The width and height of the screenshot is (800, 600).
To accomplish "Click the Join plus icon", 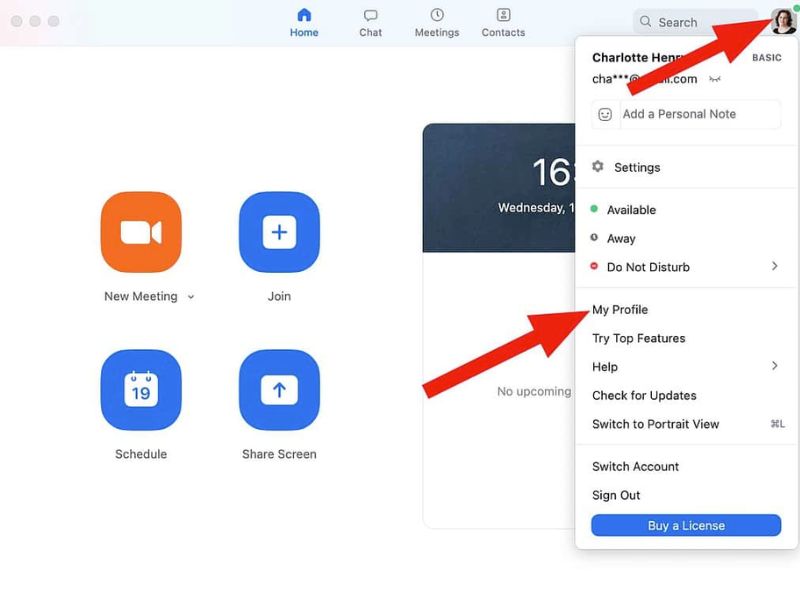I will [279, 232].
